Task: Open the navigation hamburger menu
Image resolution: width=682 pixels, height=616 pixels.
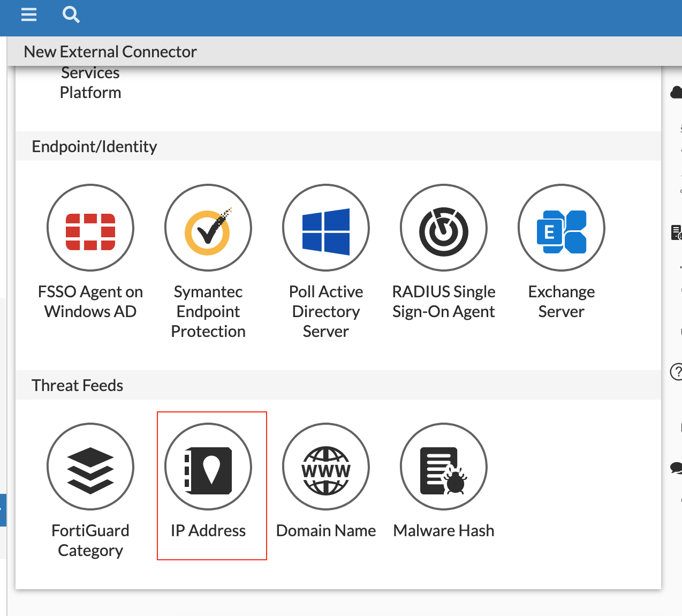Action: [x=28, y=14]
